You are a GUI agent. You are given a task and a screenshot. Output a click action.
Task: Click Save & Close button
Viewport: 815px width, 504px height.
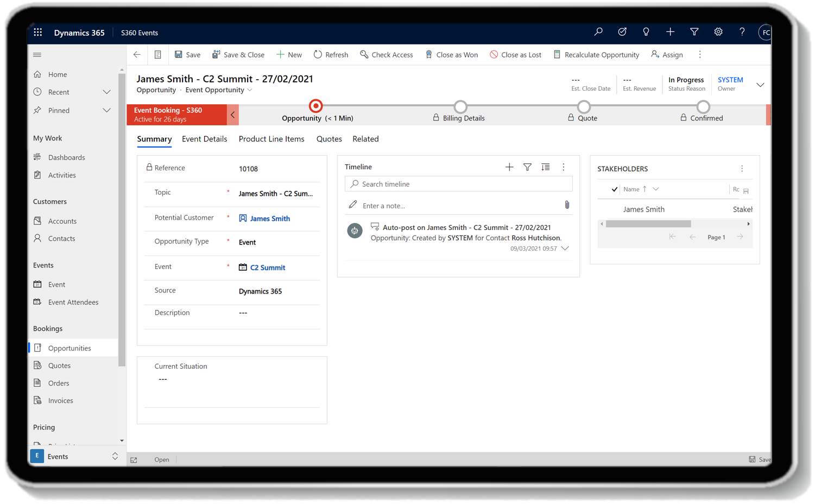coord(238,55)
